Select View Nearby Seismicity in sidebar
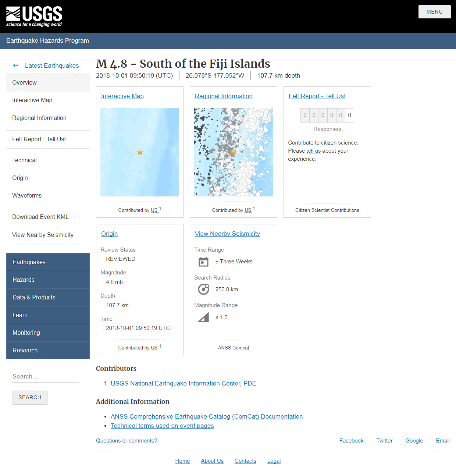 (x=48, y=235)
